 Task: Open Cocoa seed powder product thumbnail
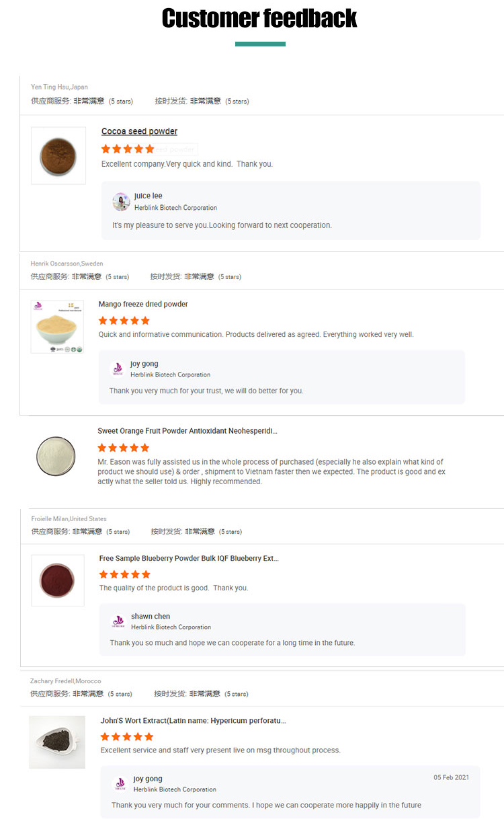point(58,155)
